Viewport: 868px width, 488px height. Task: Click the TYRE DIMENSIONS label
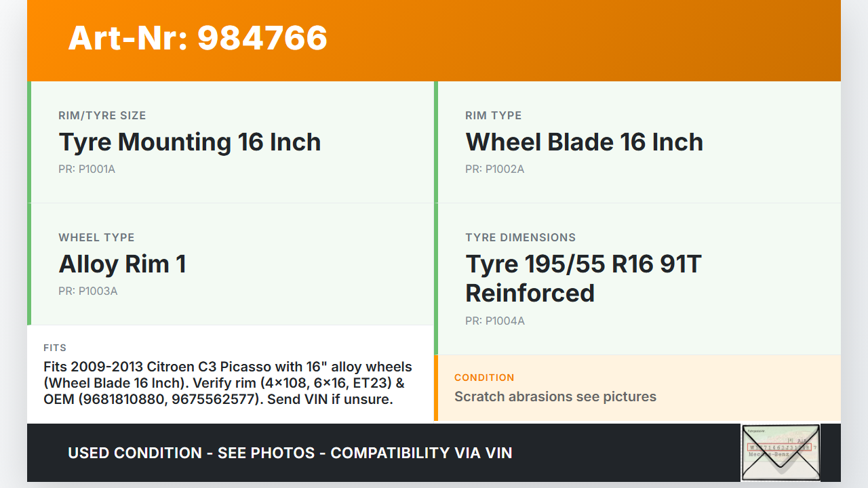point(520,237)
